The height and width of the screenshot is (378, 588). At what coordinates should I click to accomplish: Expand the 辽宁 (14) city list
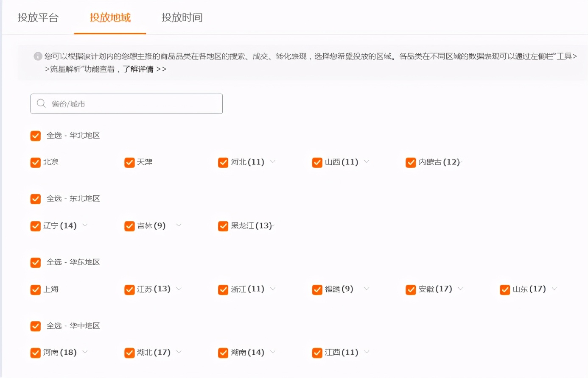[x=85, y=226]
